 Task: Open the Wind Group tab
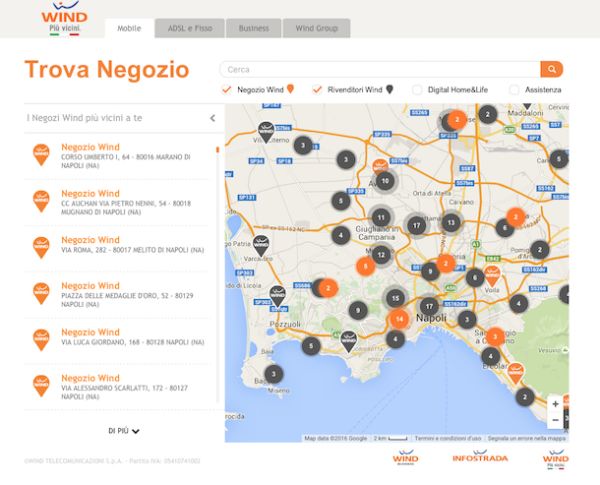pyautogui.click(x=316, y=28)
